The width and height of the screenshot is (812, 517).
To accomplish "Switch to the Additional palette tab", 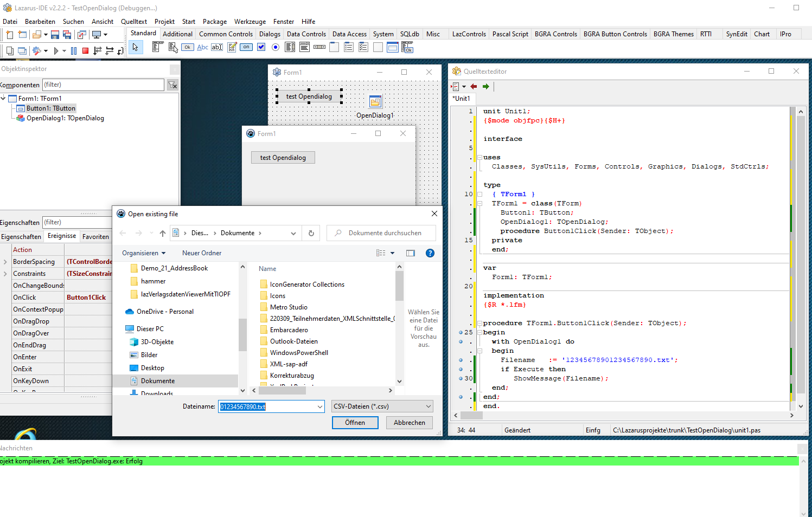I will (177, 34).
